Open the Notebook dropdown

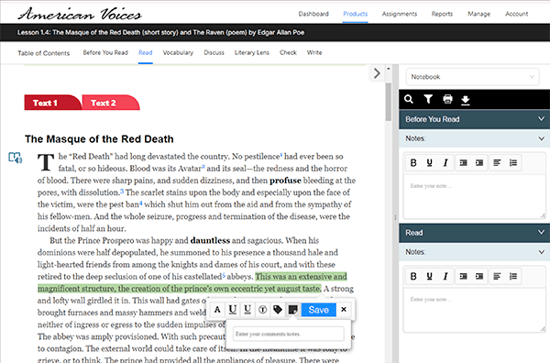click(x=472, y=77)
